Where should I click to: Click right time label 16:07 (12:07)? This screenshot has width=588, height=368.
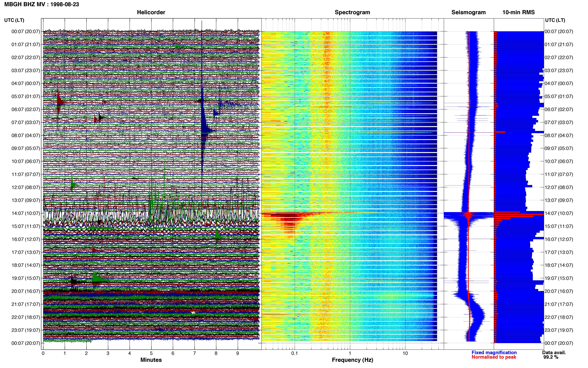coord(559,239)
